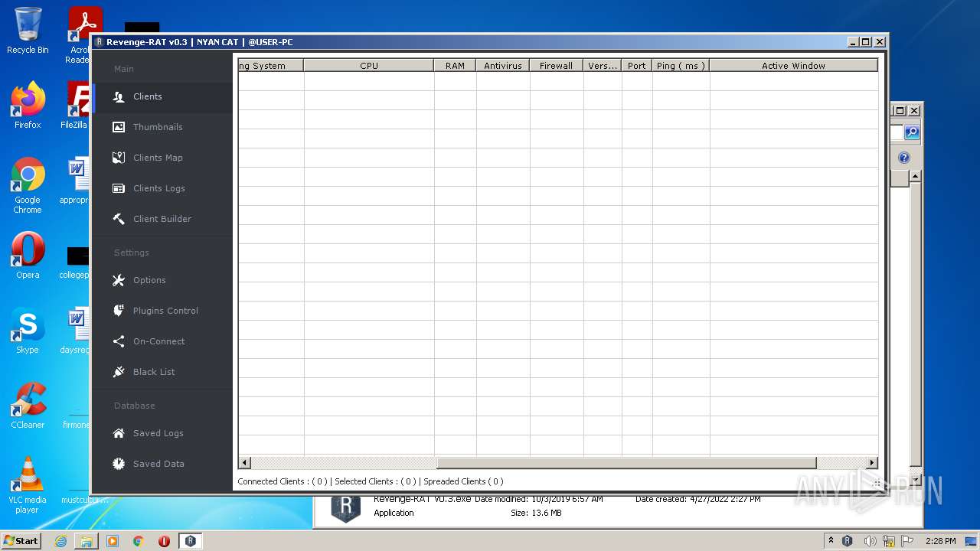Viewport: 980px width, 551px height.
Task: Click the Start button on the taskbar
Action: coord(21,541)
